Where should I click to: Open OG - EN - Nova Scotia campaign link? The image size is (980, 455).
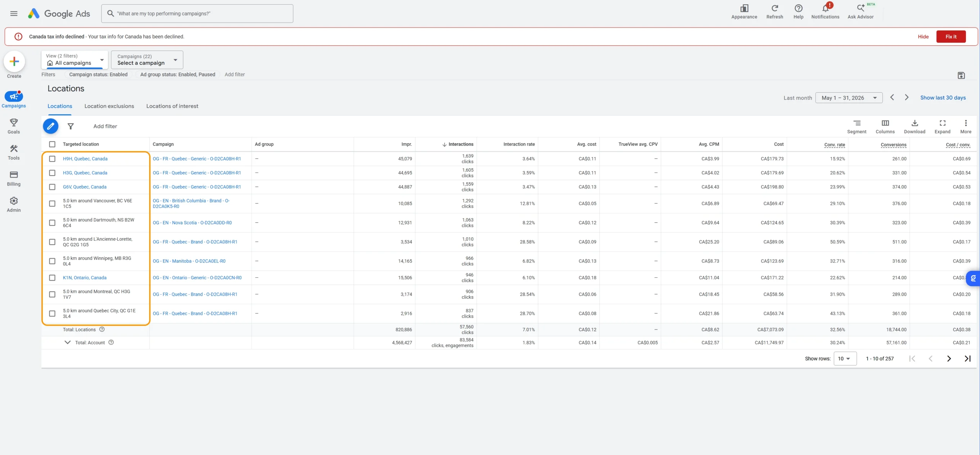192,223
